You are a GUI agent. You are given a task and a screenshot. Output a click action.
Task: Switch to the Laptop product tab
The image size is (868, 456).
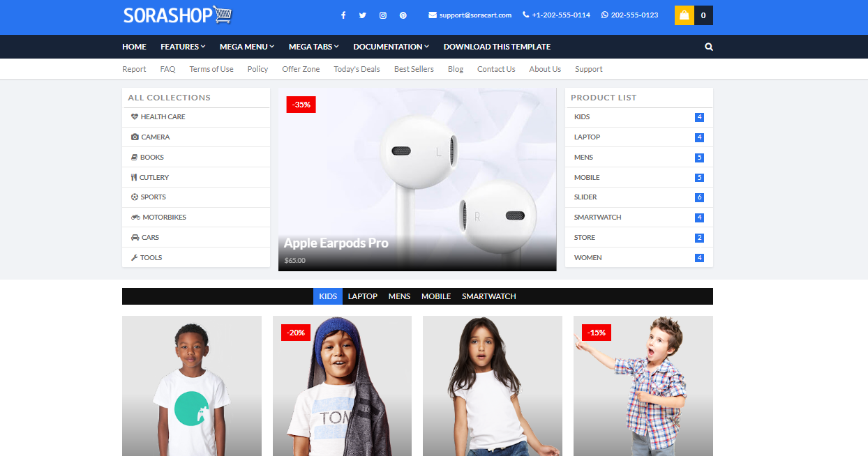[363, 296]
